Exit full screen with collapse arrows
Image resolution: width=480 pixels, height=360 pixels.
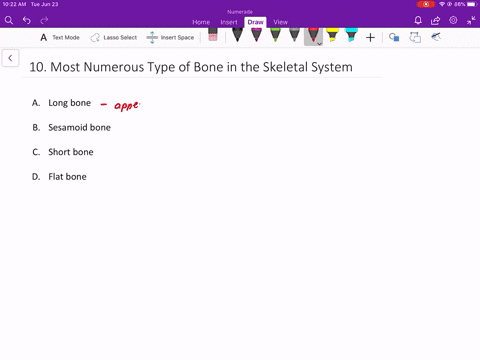(471, 20)
